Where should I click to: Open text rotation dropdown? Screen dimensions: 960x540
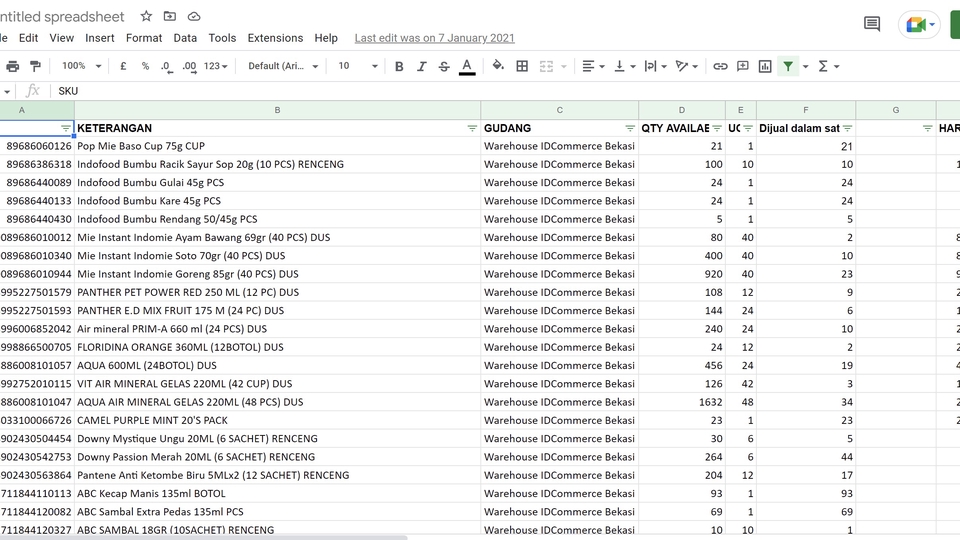pyautogui.click(x=686, y=66)
